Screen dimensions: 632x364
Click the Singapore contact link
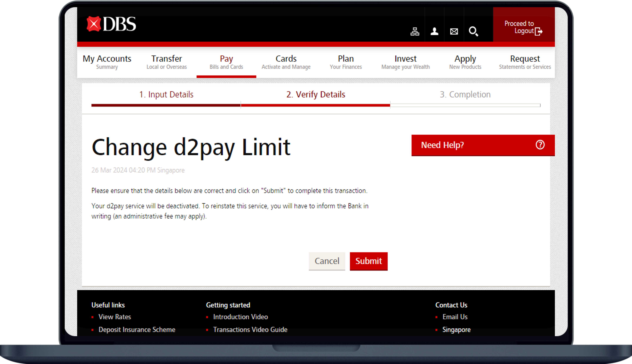pyautogui.click(x=456, y=329)
